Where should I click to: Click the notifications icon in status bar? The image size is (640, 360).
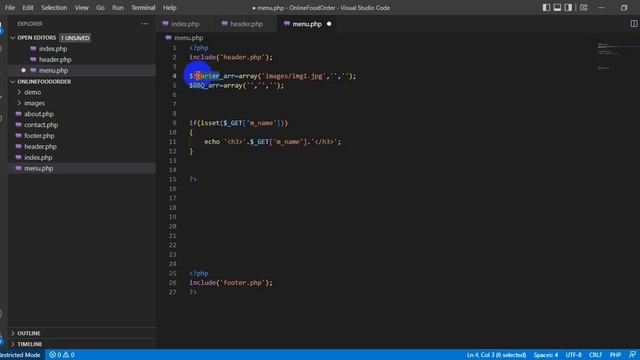coord(632,355)
